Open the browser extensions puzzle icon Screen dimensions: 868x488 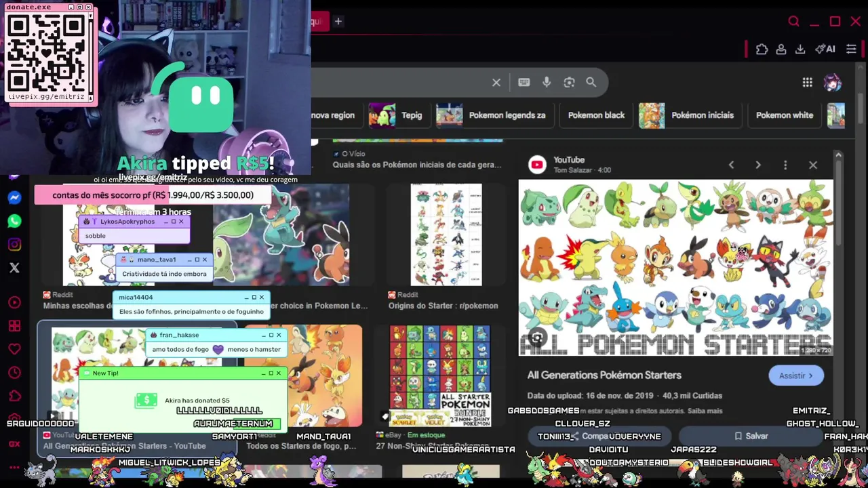[762, 49]
